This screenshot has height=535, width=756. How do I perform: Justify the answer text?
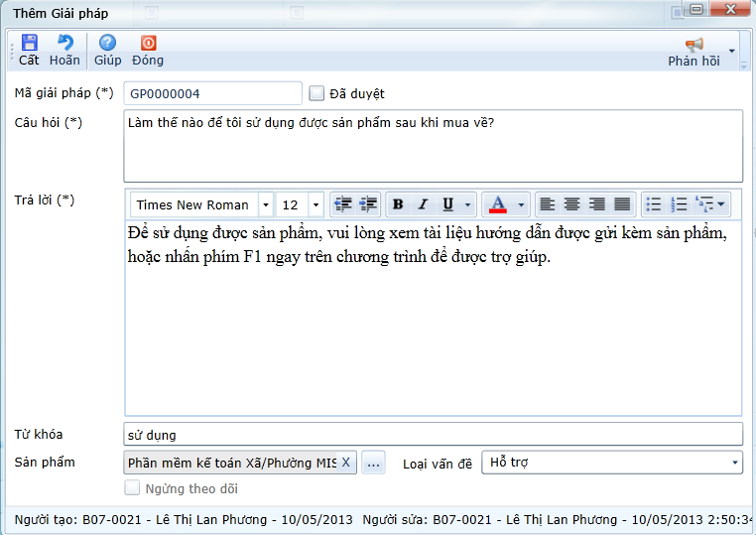(622, 204)
